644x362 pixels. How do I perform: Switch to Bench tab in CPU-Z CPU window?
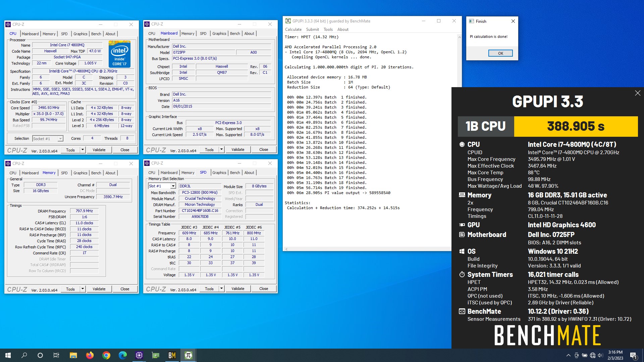tap(96, 34)
